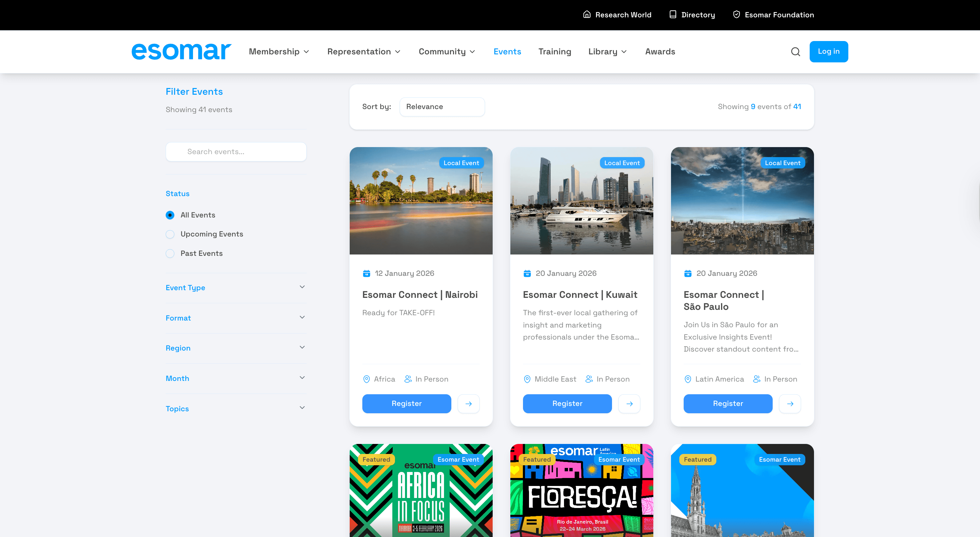Image resolution: width=980 pixels, height=537 pixels.
Task: Click the Directory book icon
Action: (x=673, y=14)
